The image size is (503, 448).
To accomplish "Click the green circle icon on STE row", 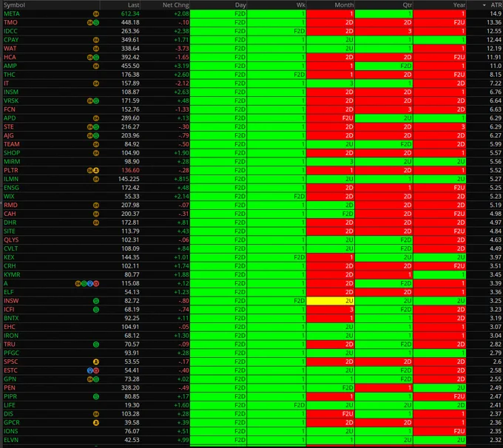I will (96, 126).
